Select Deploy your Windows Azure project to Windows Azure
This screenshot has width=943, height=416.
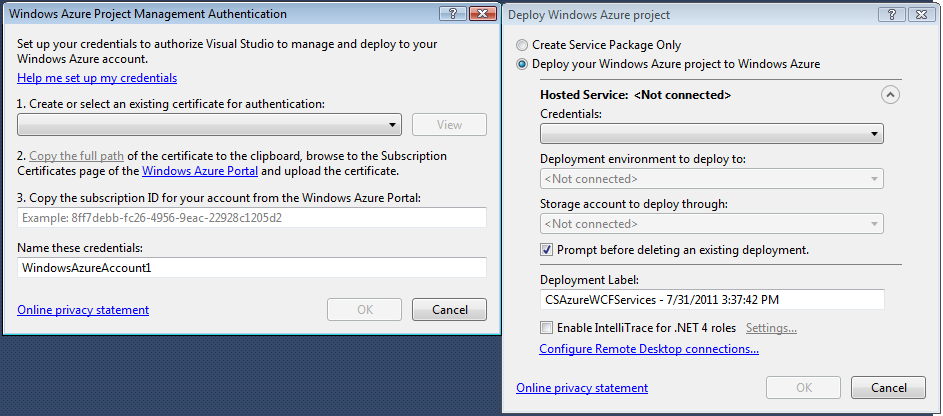tap(668, 64)
